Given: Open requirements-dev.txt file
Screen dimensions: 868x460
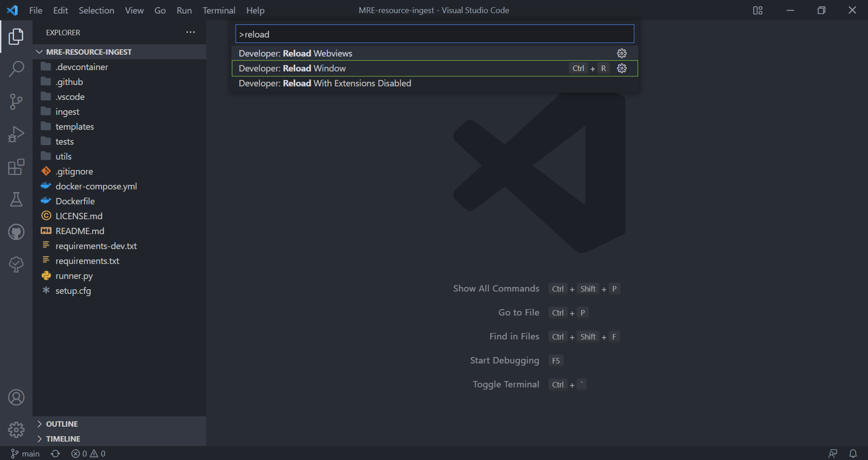Looking at the screenshot, I should [120, 246].
